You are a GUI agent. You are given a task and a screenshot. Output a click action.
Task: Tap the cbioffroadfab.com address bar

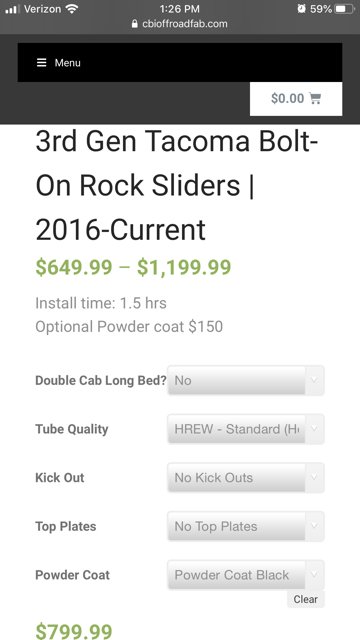pos(180,24)
